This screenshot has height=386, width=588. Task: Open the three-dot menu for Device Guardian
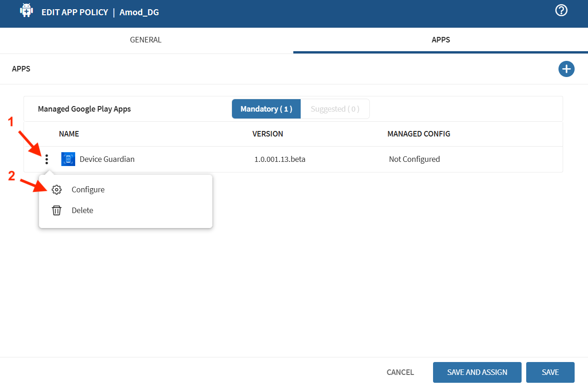[x=47, y=160]
